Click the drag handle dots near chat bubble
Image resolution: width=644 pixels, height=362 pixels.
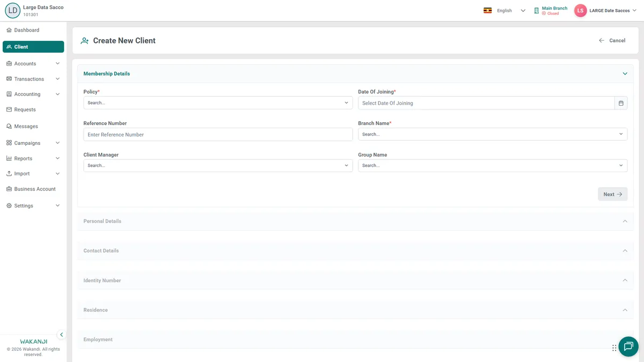click(614, 348)
